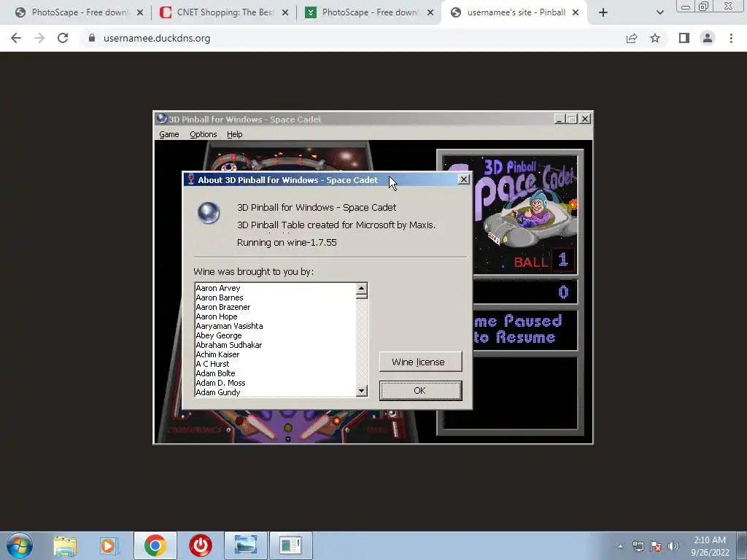Click scroll down arrow in contributors list
This screenshot has width=747, height=560.
(362, 391)
